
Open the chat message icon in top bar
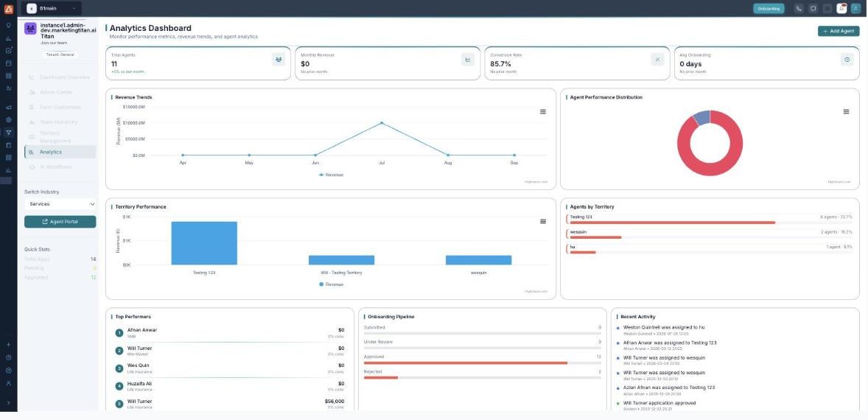tap(813, 8)
